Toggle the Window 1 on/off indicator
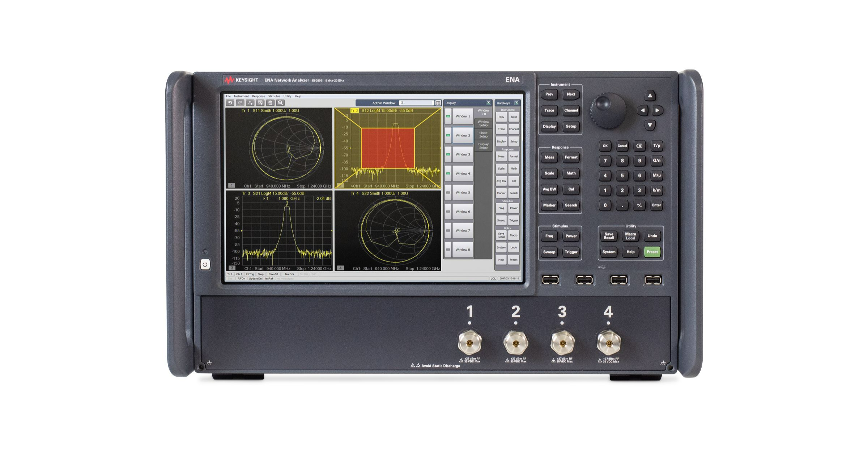Viewport: 868px width, 454px height. [x=448, y=116]
